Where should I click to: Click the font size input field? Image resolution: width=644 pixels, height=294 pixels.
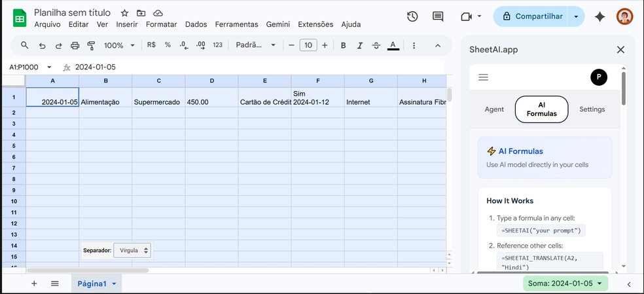[308, 45]
